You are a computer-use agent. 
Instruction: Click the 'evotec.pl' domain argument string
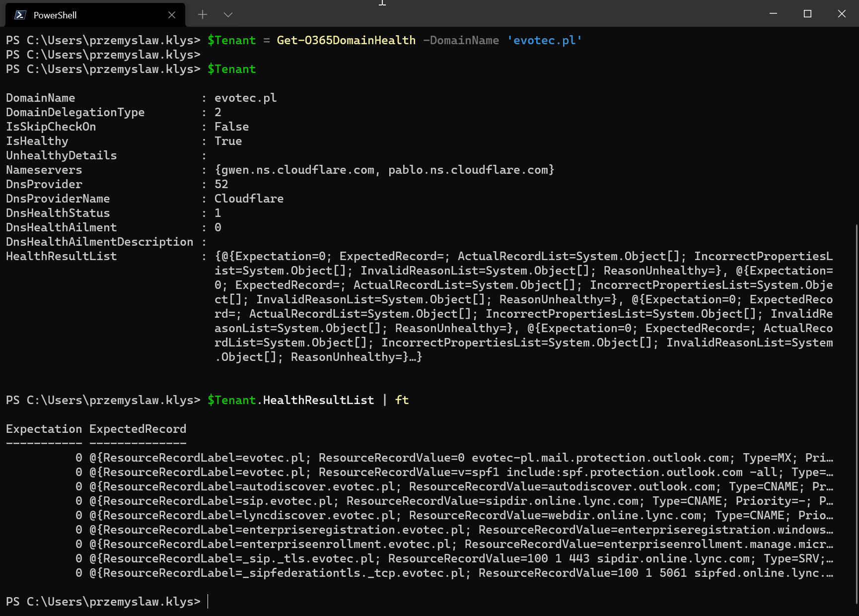(x=544, y=40)
